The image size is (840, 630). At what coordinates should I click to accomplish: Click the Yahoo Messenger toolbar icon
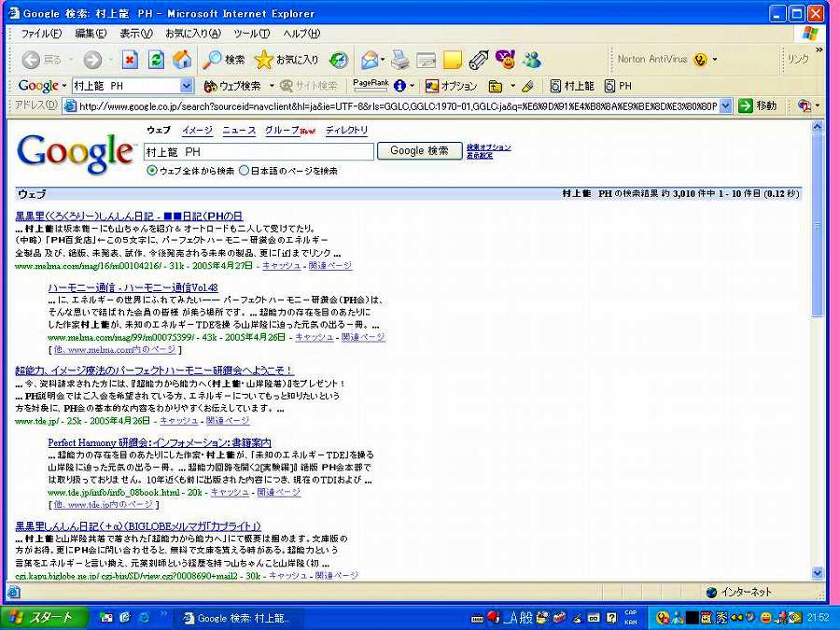[x=505, y=60]
